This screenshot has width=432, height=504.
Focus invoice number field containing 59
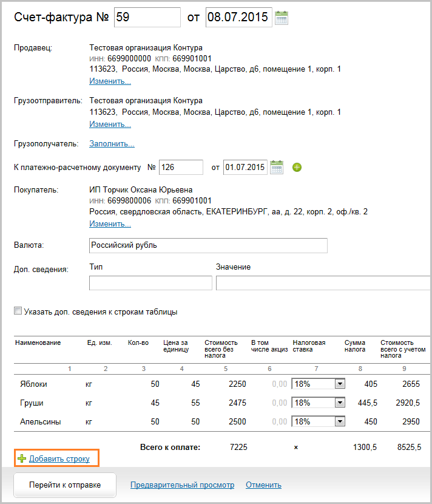point(147,18)
